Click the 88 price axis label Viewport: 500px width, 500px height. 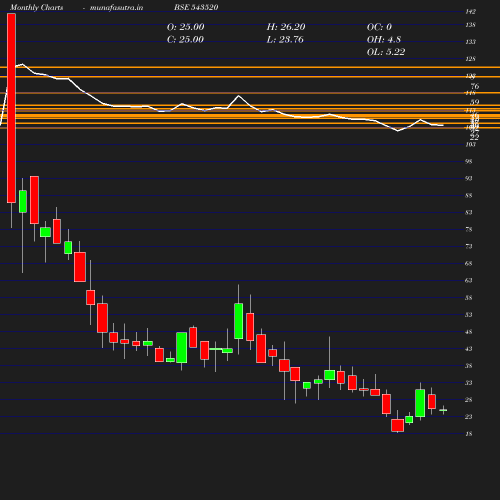tap(469, 195)
